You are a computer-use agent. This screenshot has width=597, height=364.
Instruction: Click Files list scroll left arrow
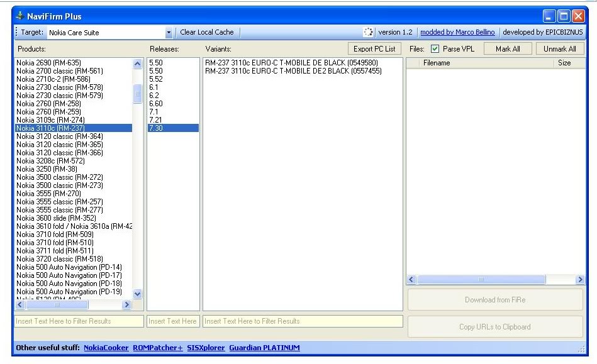[x=411, y=280]
